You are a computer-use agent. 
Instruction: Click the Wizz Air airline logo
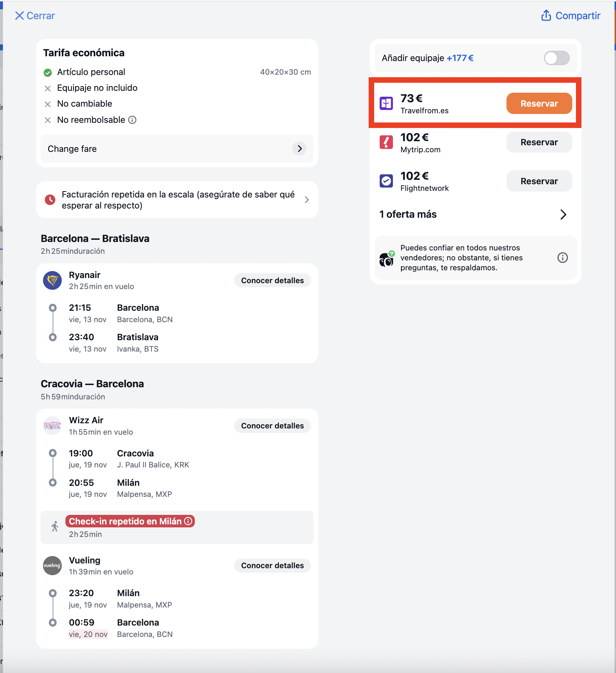tap(52, 426)
